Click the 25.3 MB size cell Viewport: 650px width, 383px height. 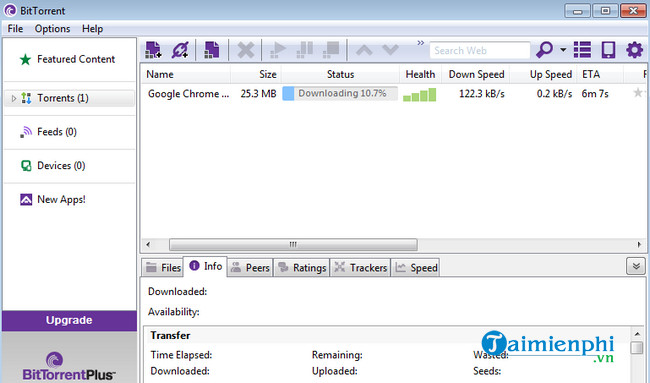(258, 94)
